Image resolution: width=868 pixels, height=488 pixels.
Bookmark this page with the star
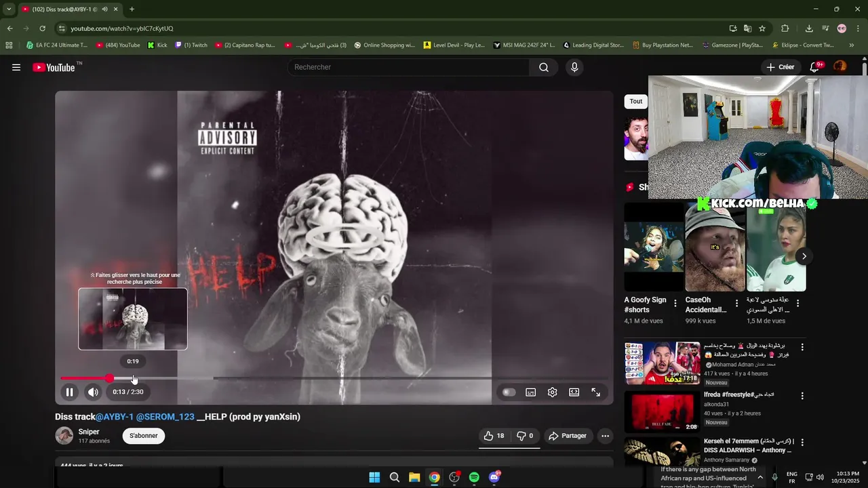point(762,28)
